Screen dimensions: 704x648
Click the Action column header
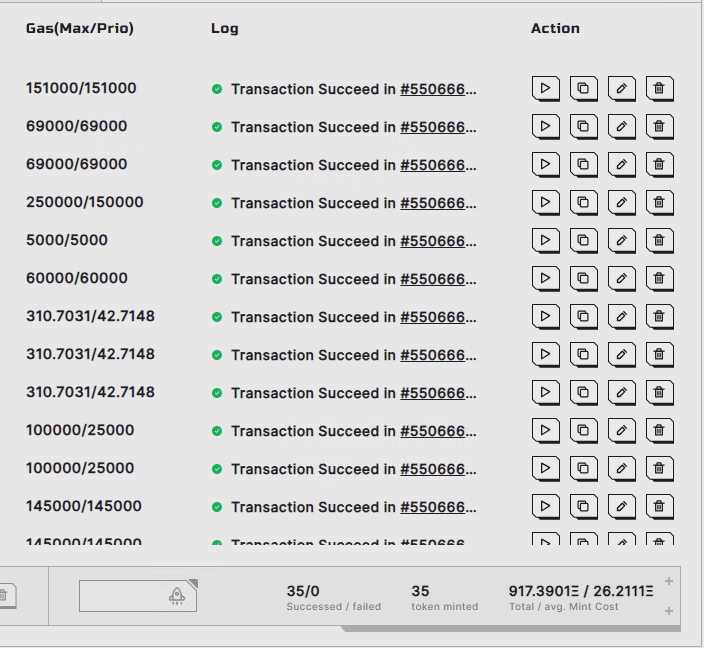pyautogui.click(x=555, y=28)
